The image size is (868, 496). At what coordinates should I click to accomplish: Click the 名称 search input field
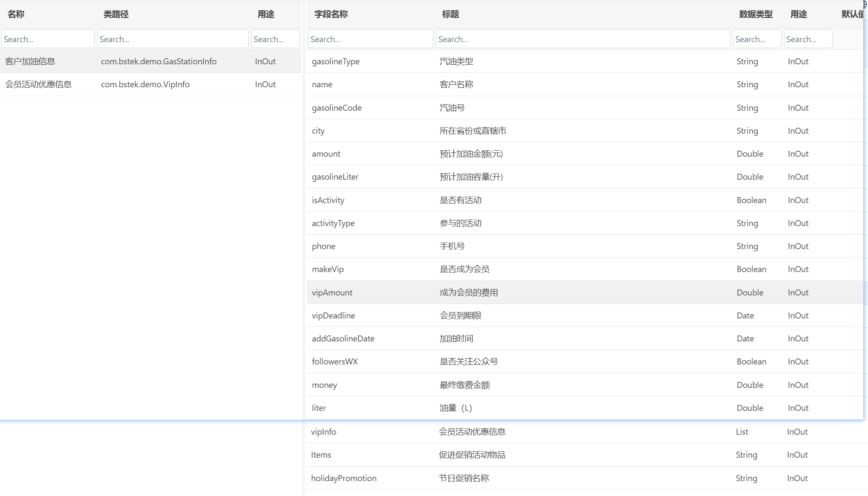48,39
